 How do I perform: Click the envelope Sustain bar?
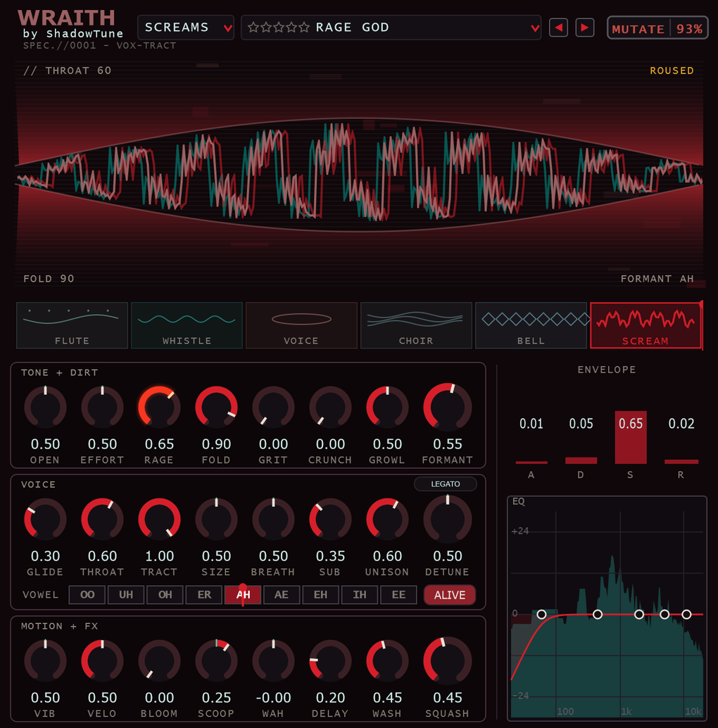(x=631, y=437)
